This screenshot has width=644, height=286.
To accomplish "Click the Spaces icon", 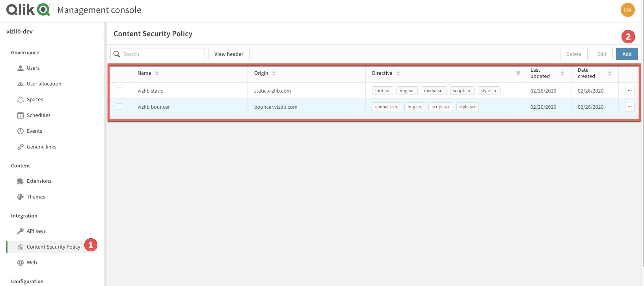I will (20, 100).
